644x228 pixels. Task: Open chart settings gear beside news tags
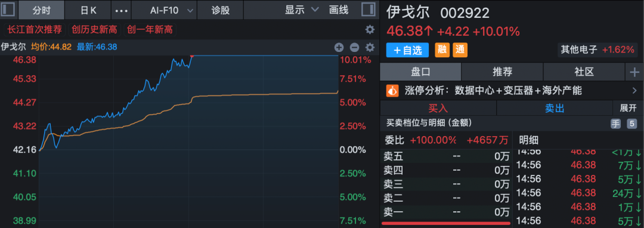[x=370, y=30]
